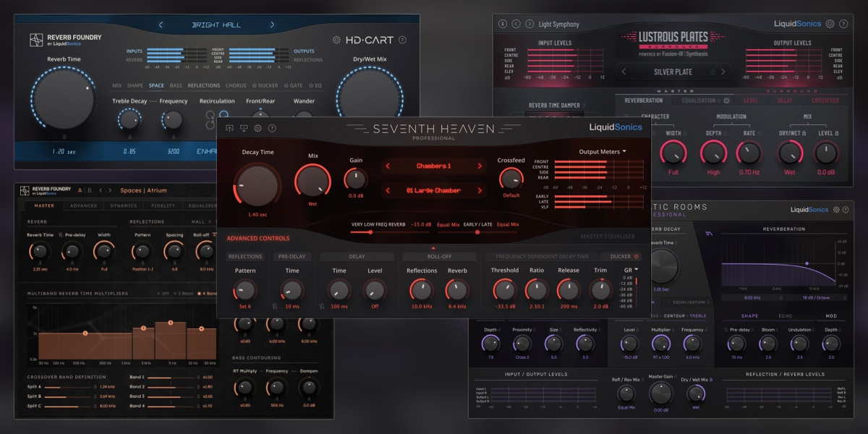The height and width of the screenshot is (434, 868).
Task: Open the Seventh Heaven settings gear icon
Action: 258,127
